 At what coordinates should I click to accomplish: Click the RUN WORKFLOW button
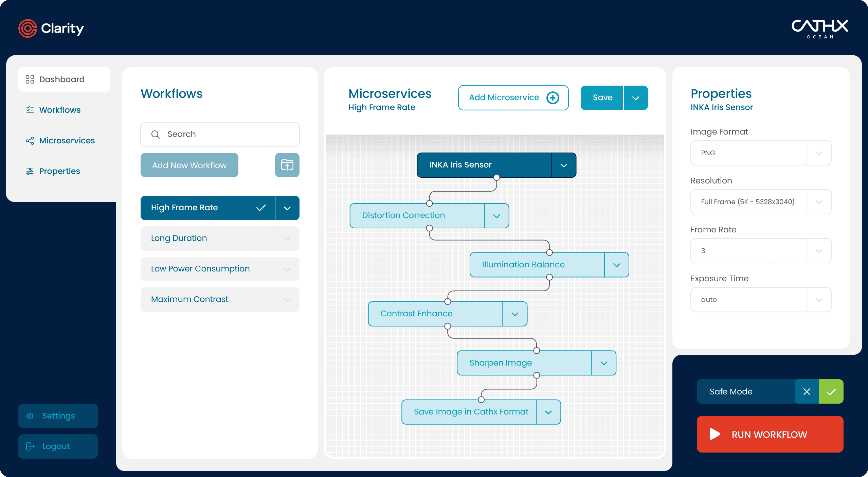coord(770,435)
